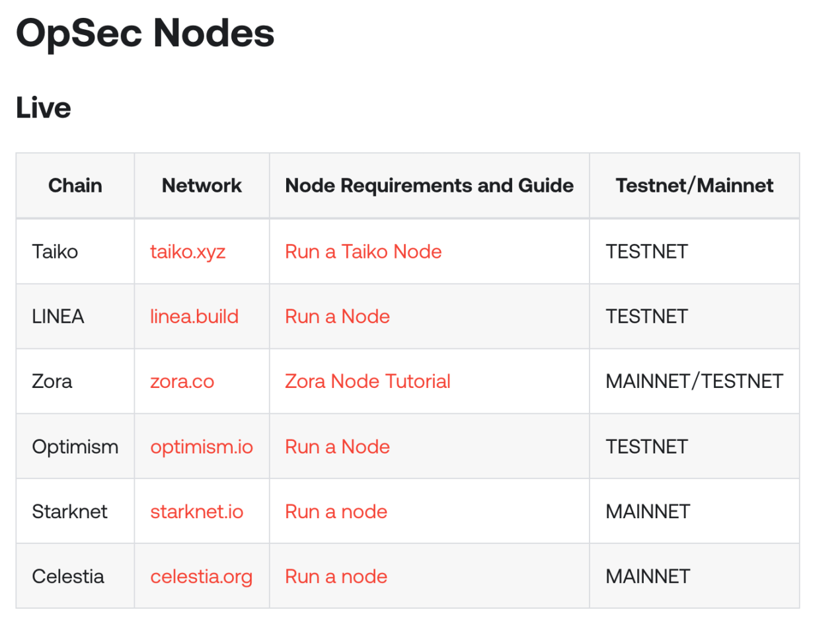Screen dimensions: 840x620
Task: Open the taiko.xyz network link
Action: 188,252
